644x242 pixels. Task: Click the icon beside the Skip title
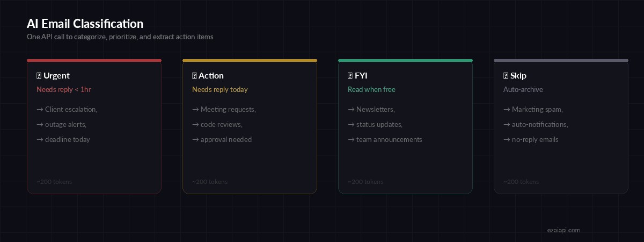(506, 76)
